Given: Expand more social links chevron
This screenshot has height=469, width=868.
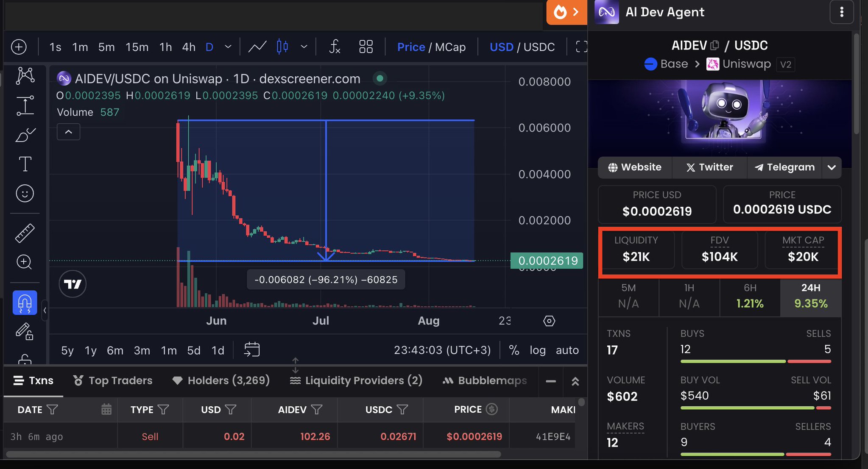Looking at the screenshot, I should 831,167.
